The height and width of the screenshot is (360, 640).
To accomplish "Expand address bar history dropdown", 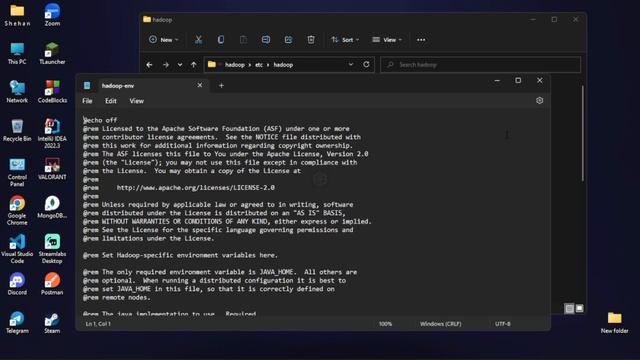I will [x=351, y=64].
